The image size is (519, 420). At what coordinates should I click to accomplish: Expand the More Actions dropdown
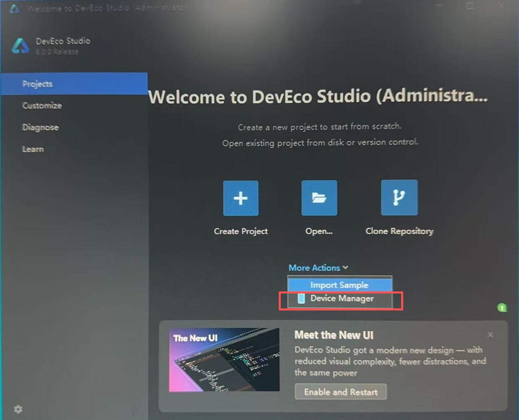(318, 268)
